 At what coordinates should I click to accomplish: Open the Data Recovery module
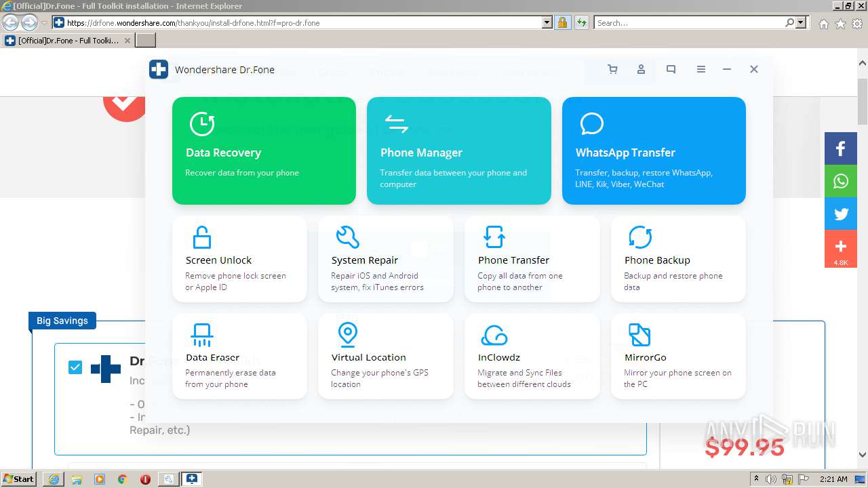[x=264, y=150]
